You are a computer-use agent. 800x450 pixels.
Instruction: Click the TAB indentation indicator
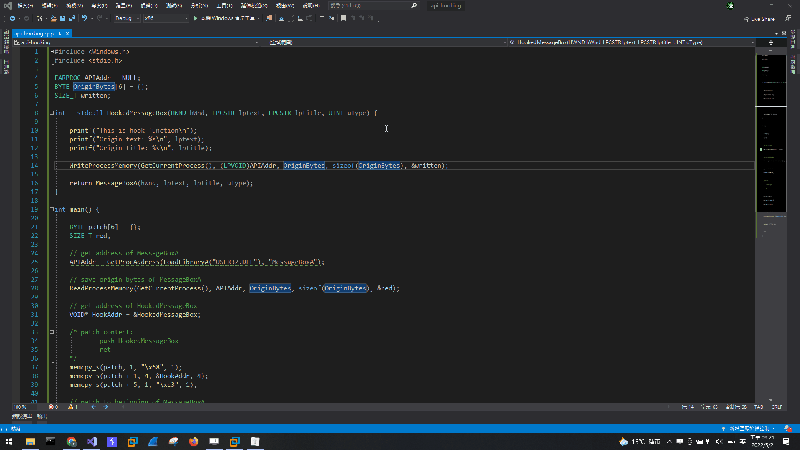coord(759,407)
